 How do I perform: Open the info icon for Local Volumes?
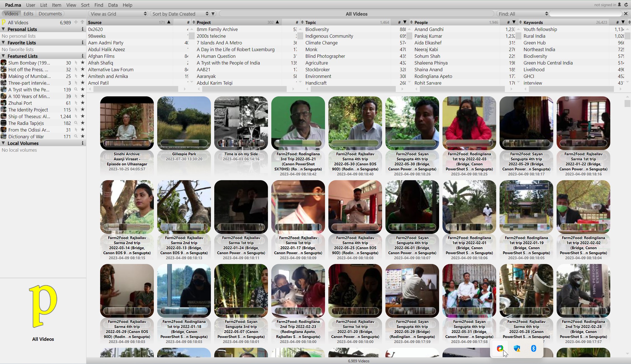point(82,143)
